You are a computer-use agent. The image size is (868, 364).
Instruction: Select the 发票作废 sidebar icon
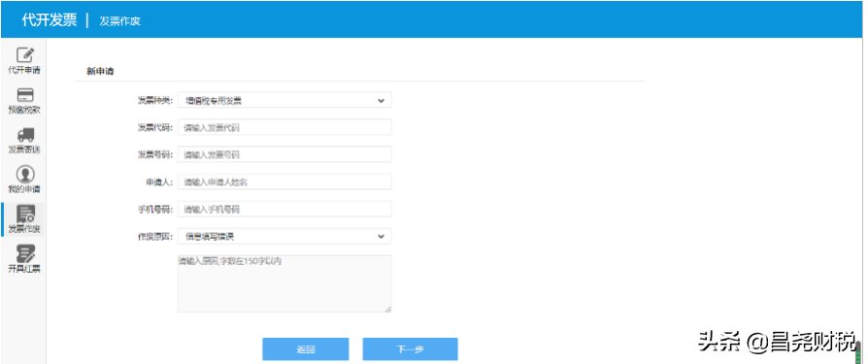[25, 214]
